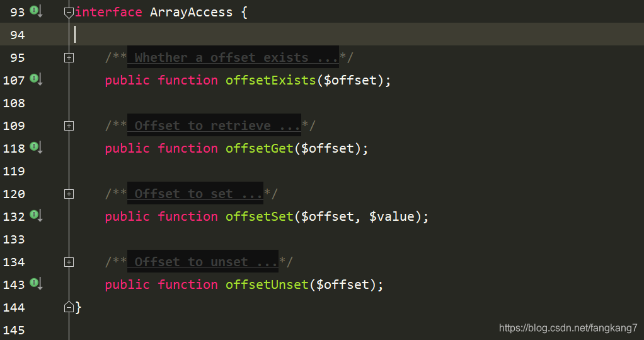
Task: Click the implementation gutter icon beside offsetExists
Action: click(x=36, y=79)
